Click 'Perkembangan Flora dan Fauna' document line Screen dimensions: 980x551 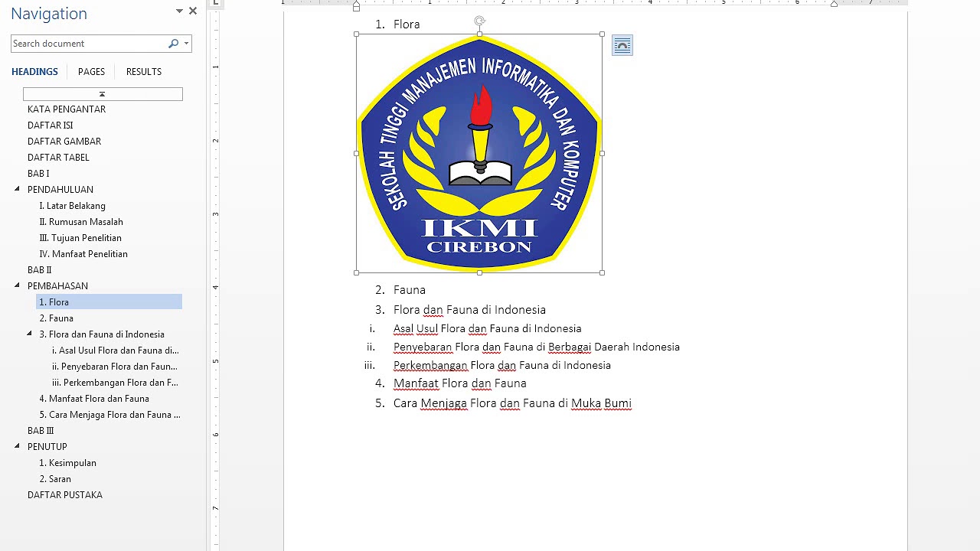[502, 365]
